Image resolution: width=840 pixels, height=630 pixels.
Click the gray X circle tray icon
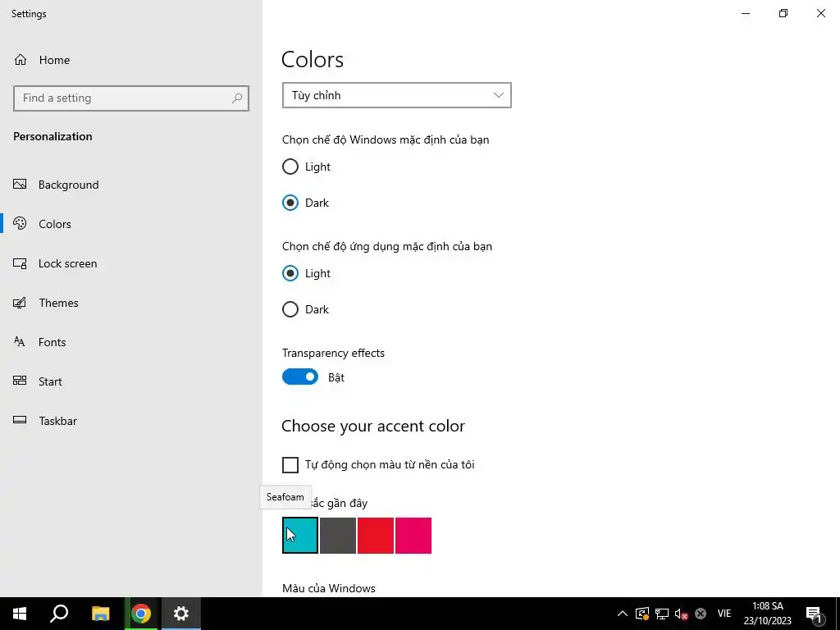coord(701,614)
